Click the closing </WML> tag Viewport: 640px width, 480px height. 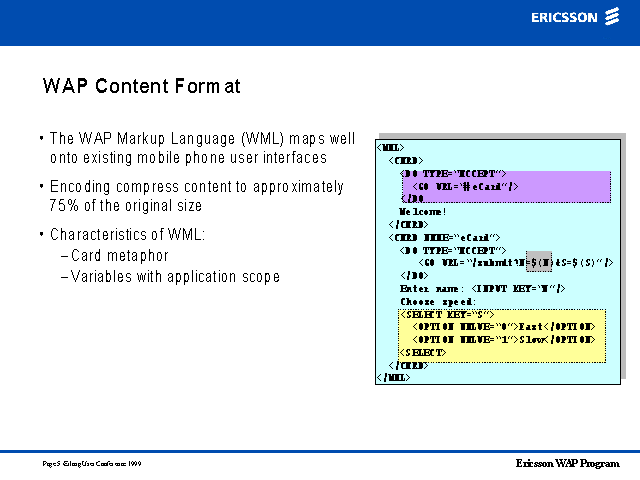tap(393, 378)
